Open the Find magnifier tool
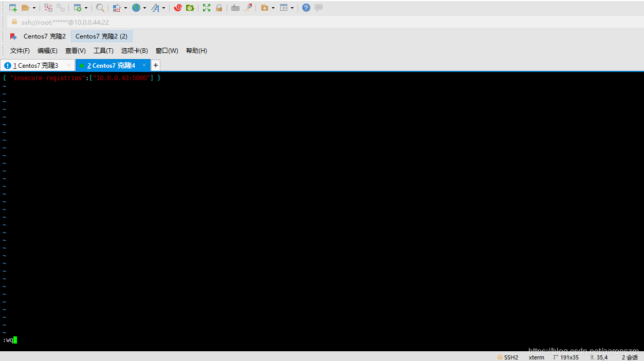The height and width of the screenshot is (361, 644). 100,8
